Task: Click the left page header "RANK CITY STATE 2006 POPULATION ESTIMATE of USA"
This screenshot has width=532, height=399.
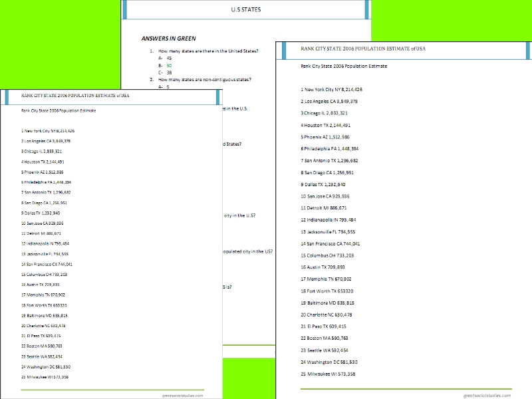Action: (75, 96)
